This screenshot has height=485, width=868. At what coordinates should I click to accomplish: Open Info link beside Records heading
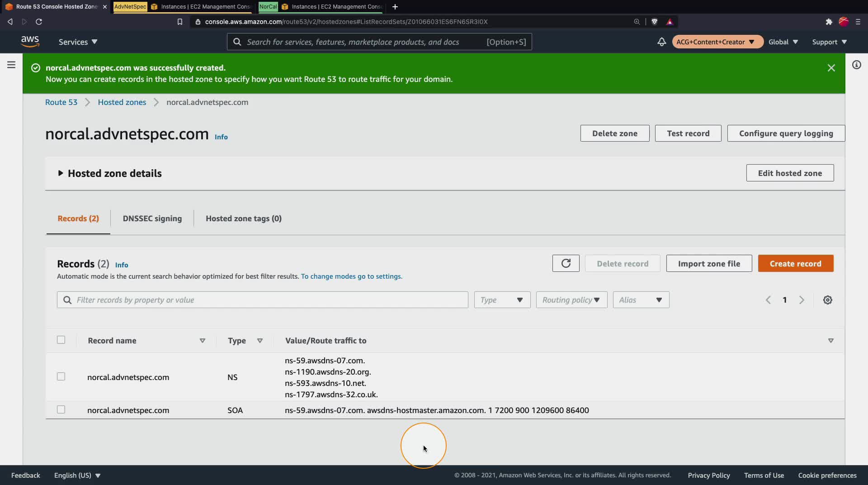[x=122, y=265]
